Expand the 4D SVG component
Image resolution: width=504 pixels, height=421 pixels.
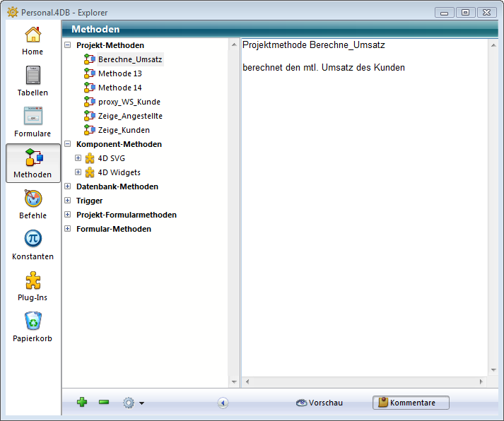[x=78, y=158]
